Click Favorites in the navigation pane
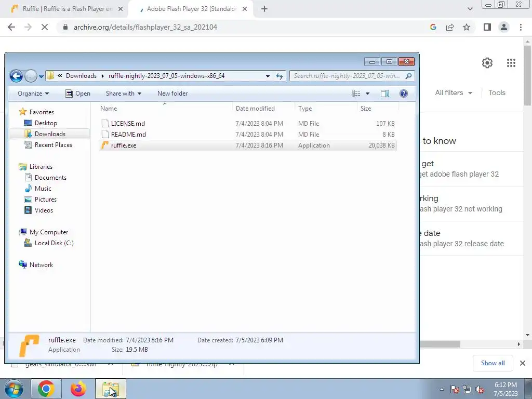The image size is (532, 399). [x=42, y=112]
